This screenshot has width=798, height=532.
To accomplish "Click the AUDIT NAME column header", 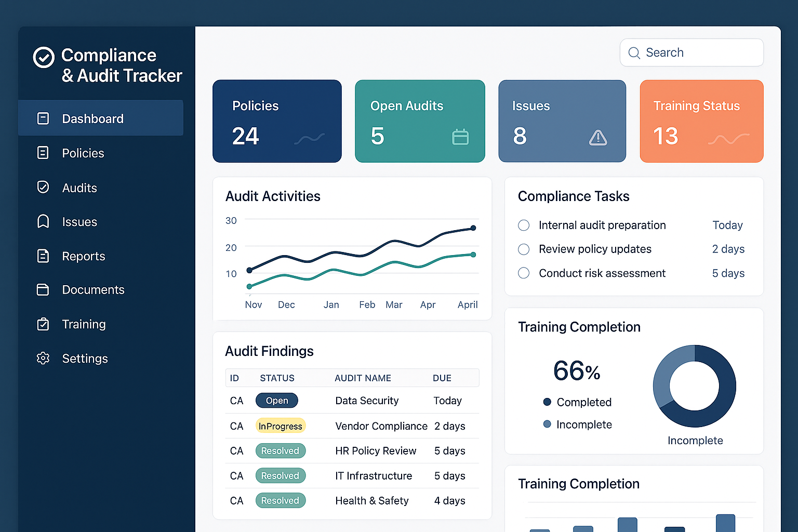I will [363, 378].
